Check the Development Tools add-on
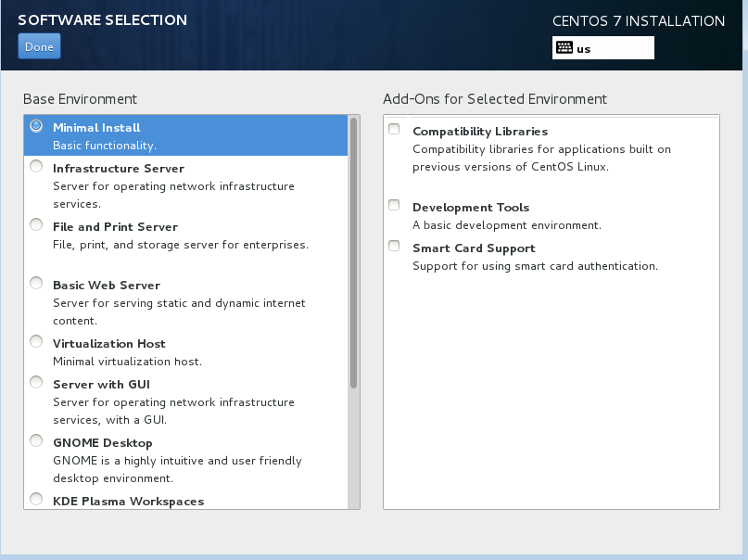This screenshot has width=748, height=560. [393, 204]
